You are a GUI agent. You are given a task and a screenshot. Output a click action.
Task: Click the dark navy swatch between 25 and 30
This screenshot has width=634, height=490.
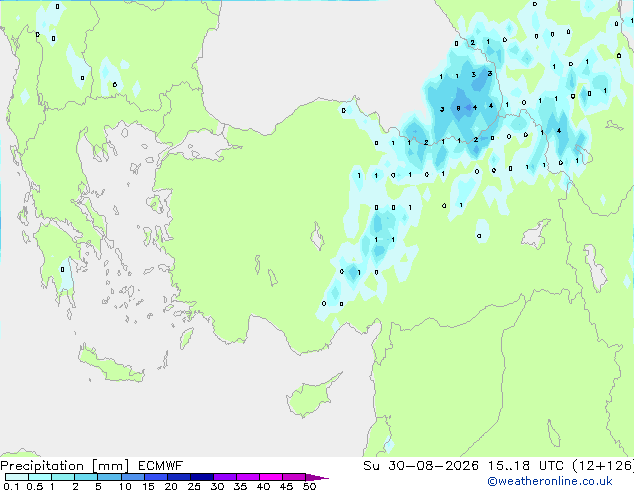[201, 477]
